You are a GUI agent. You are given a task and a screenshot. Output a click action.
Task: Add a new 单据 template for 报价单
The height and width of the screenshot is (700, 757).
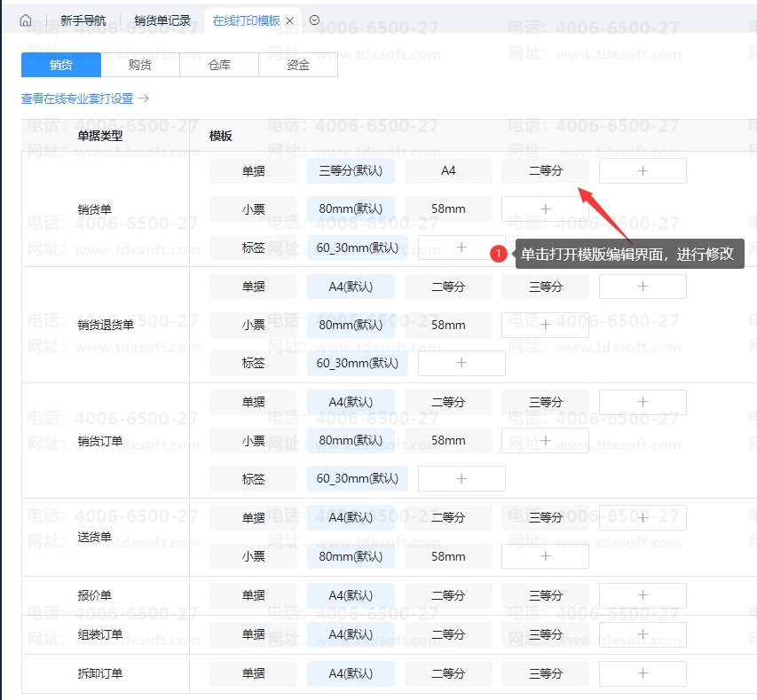point(643,595)
